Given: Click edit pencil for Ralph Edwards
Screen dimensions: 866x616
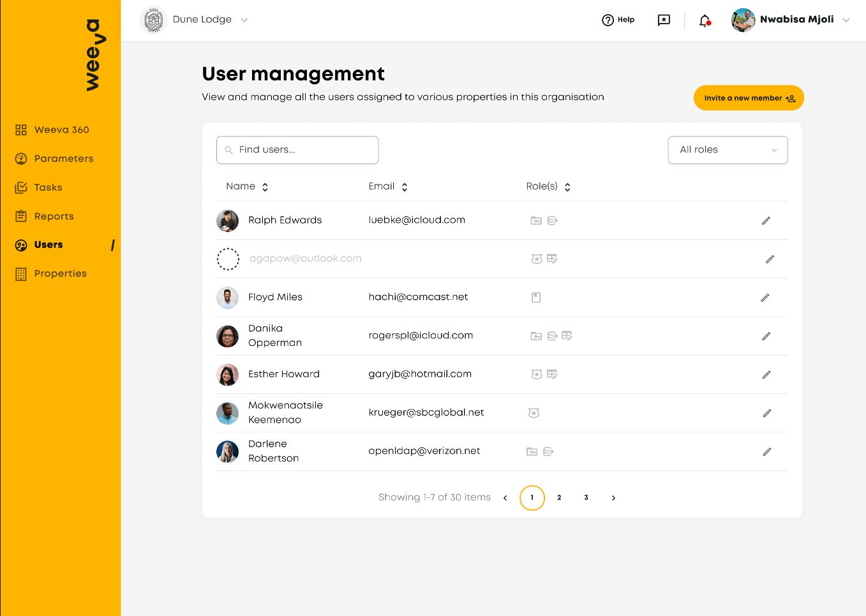Looking at the screenshot, I should coord(766,221).
